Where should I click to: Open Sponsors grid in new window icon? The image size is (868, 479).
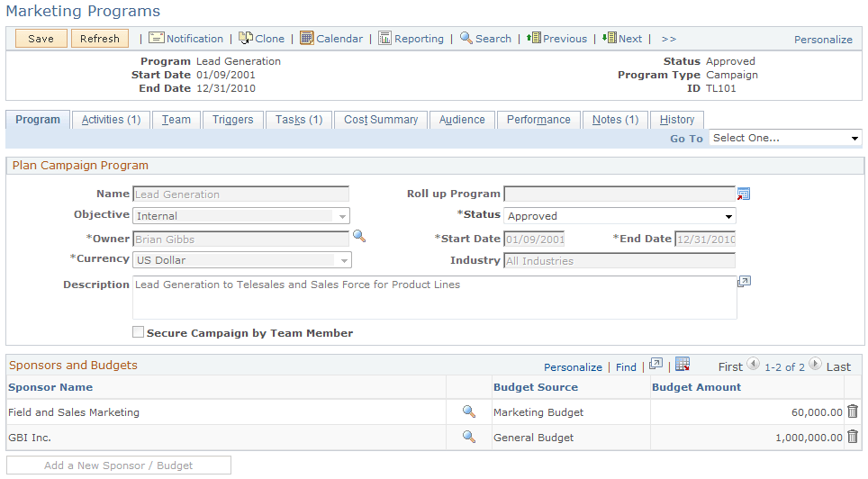click(x=656, y=364)
